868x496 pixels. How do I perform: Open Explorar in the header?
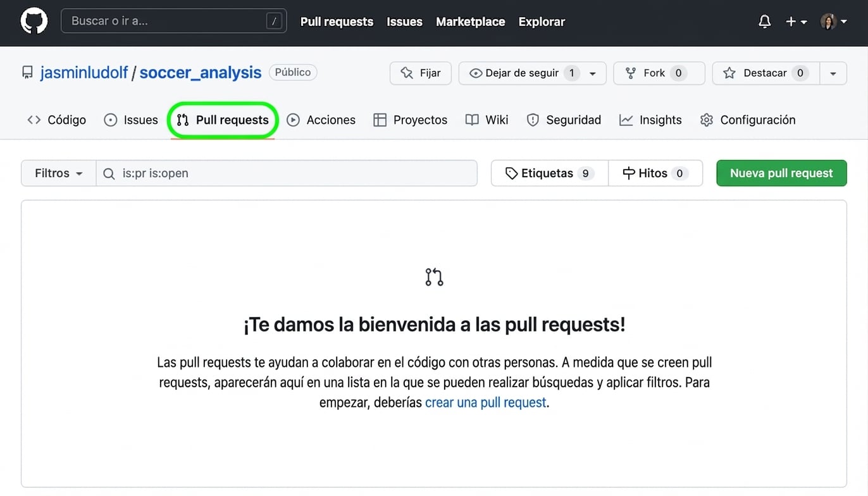coord(542,22)
